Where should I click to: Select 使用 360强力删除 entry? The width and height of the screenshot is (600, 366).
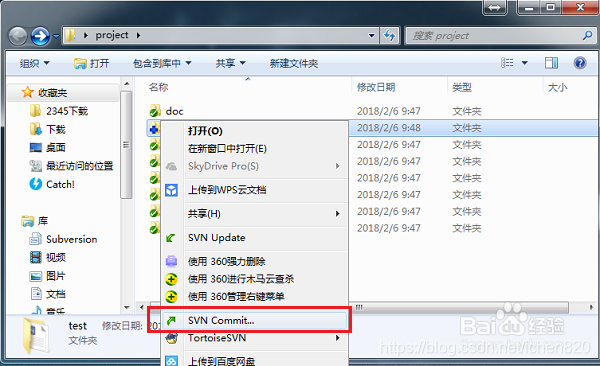(x=254, y=261)
